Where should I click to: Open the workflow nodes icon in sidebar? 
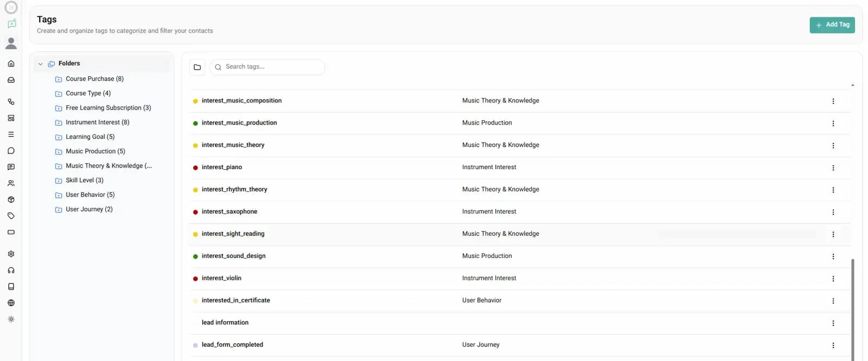(11, 101)
